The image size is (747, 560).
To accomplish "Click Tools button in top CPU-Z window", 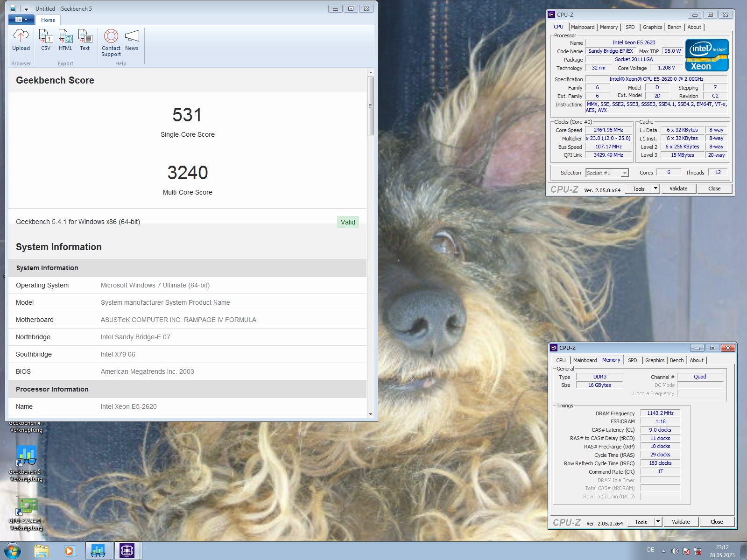I will pyautogui.click(x=639, y=189).
